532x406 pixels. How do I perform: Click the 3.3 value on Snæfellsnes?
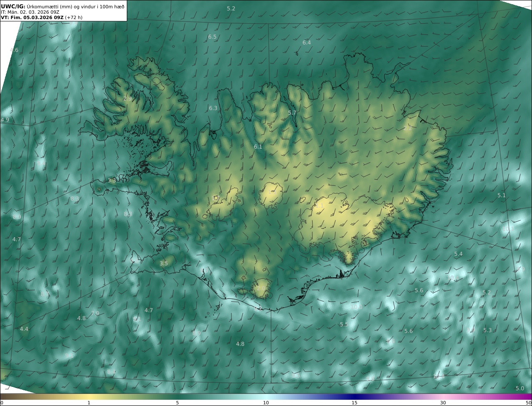pyautogui.click(x=112, y=181)
